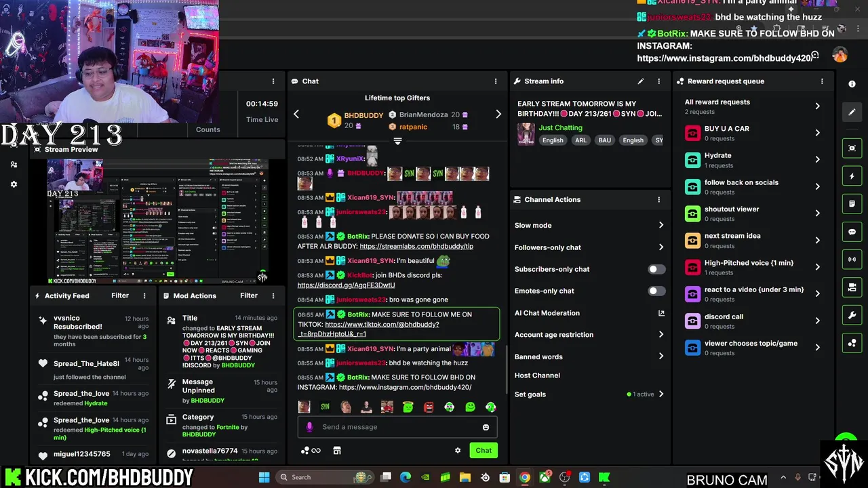
Task: Open Xbox app in taskbar
Action: (x=545, y=477)
